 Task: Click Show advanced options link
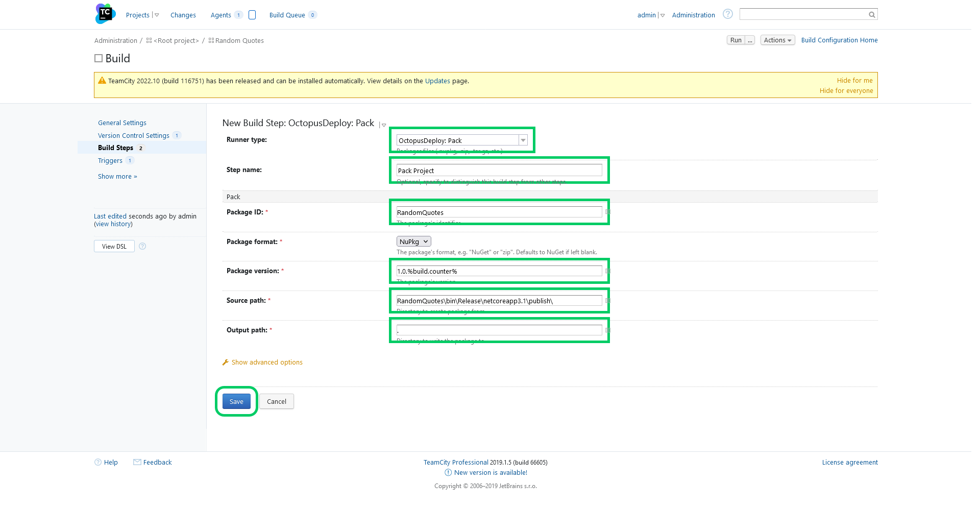[x=267, y=362]
